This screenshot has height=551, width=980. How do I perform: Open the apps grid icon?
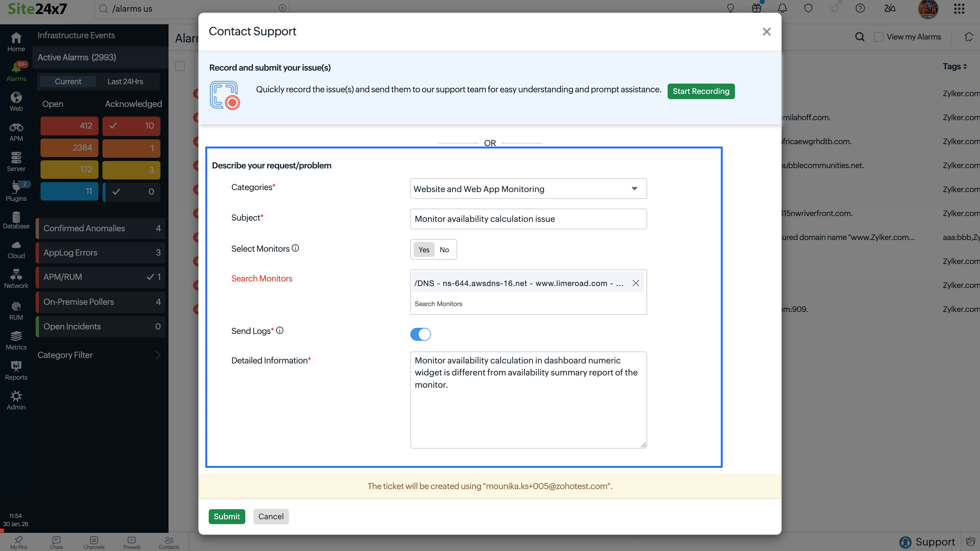click(959, 8)
